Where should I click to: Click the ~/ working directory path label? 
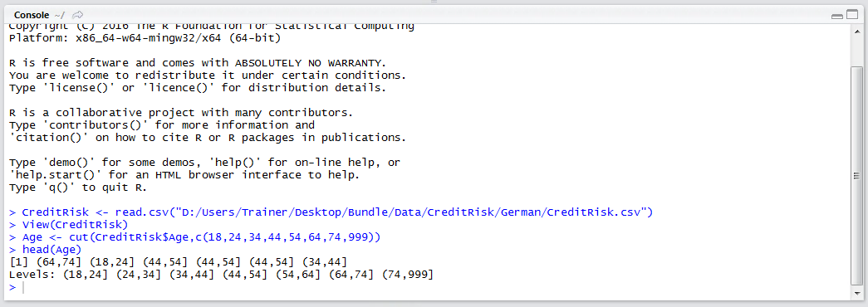click(59, 16)
